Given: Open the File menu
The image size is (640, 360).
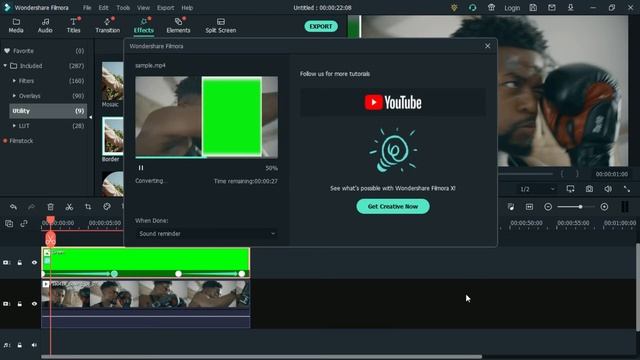Looking at the screenshot, I should pos(87,8).
